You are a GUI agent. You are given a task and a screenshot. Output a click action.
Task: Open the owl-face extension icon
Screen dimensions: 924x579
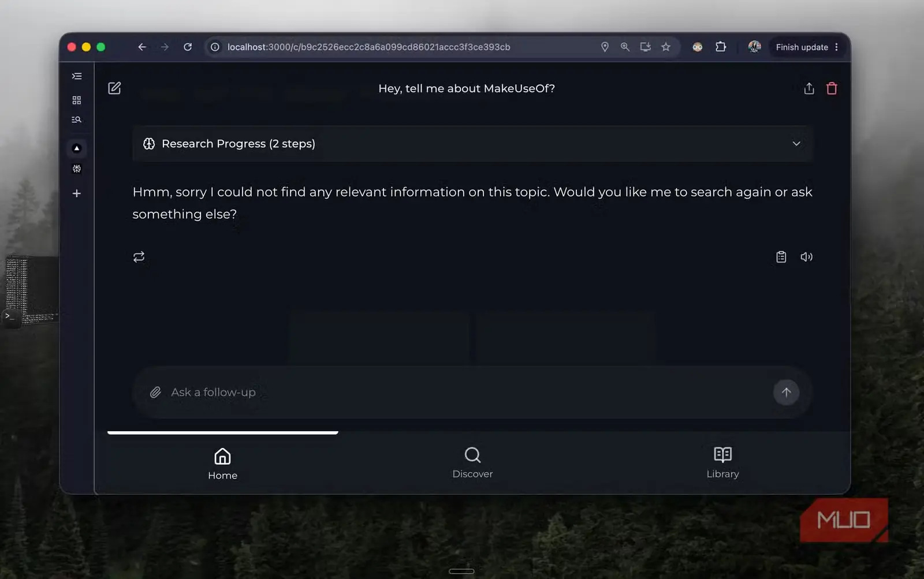(698, 47)
